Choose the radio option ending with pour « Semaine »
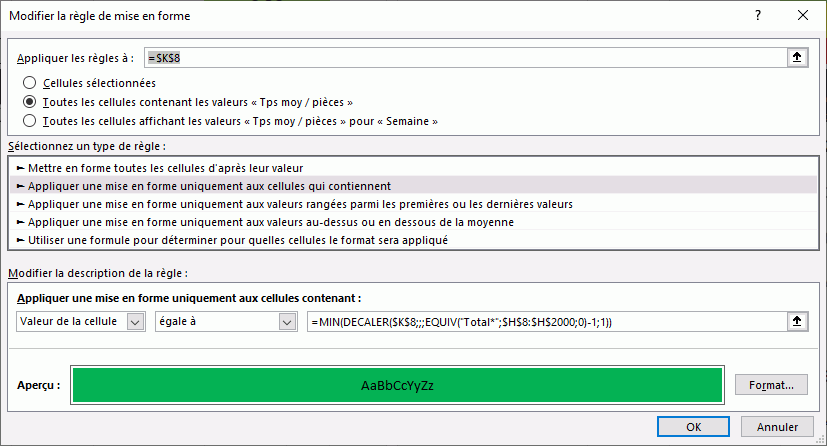The width and height of the screenshot is (827, 446). point(29,121)
